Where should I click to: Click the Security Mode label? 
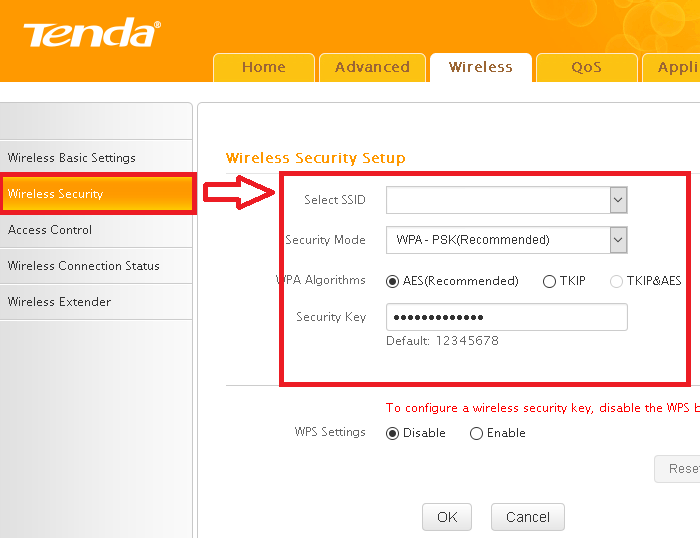point(325,240)
